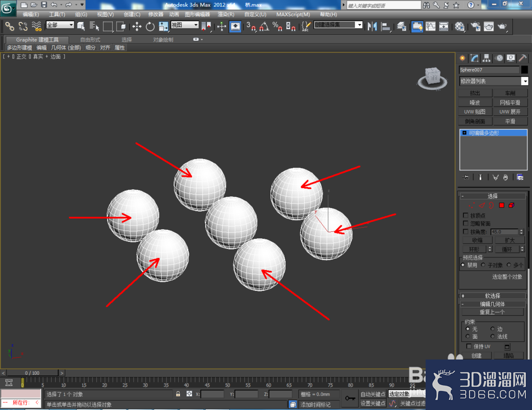Open the Curve Editor icon

tap(430, 26)
